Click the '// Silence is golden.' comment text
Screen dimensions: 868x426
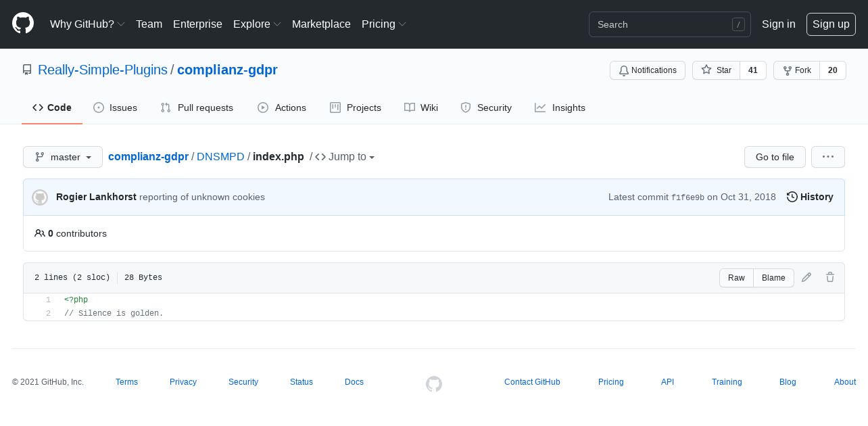coord(114,314)
